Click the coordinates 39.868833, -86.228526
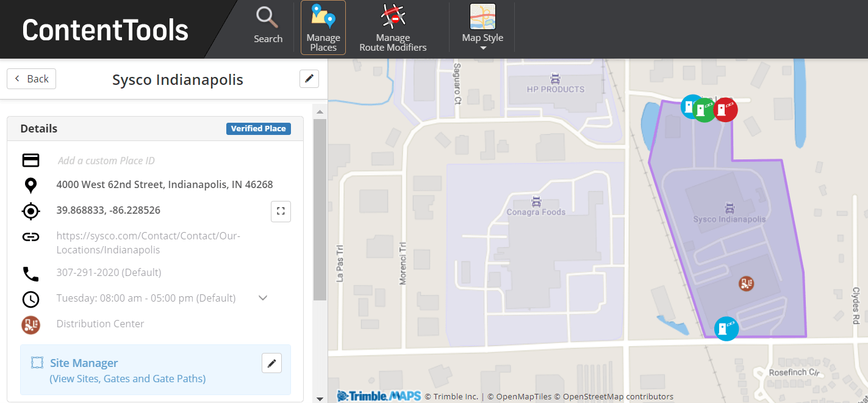Screen dimensions: 868x403 109,210
